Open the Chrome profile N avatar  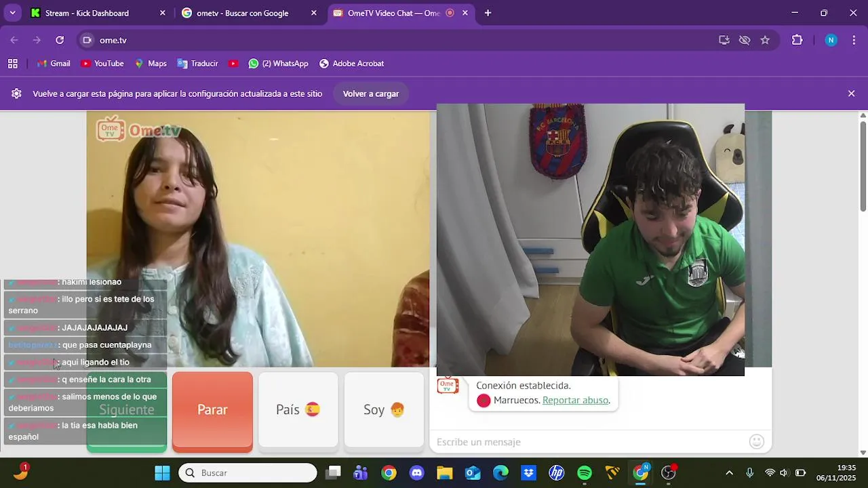[831, 40]
